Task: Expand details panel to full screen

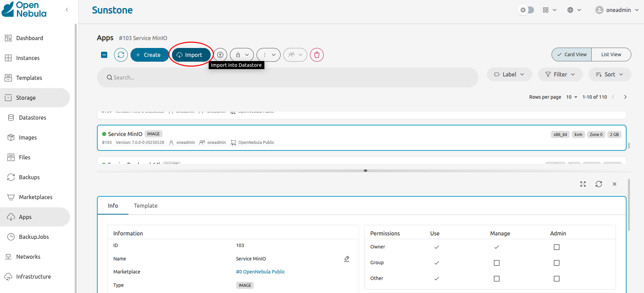Action: (583, 184)
